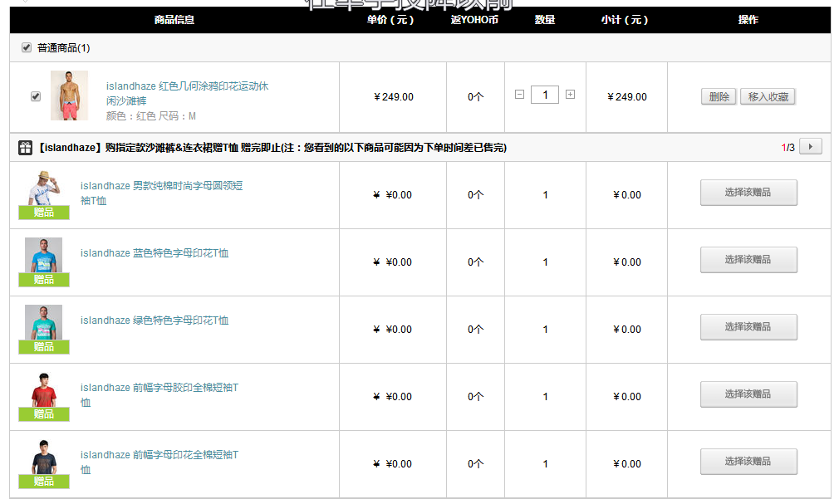Click the 移入收藏 button
This screenshot has height=504, width=839.
coord(768,97)
